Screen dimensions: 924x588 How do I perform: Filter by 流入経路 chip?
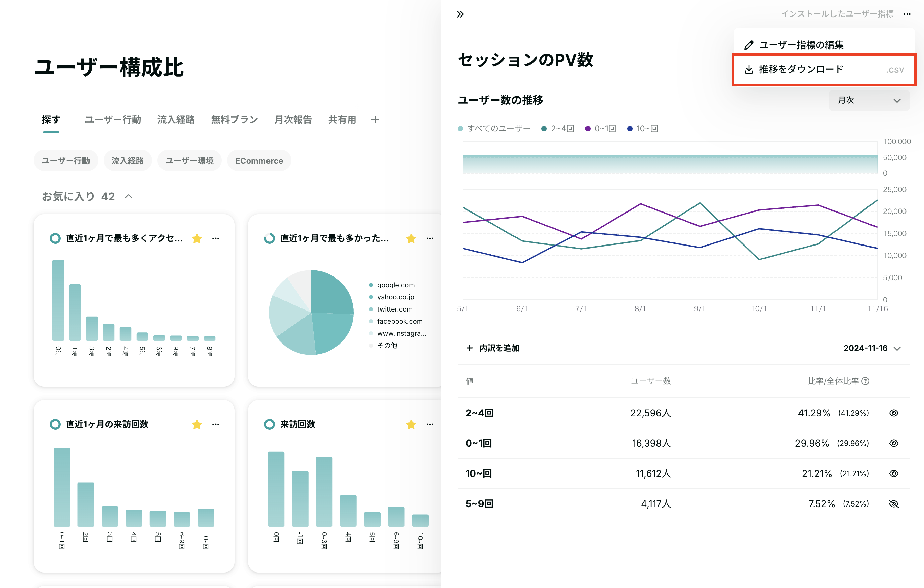pos(128,161)
